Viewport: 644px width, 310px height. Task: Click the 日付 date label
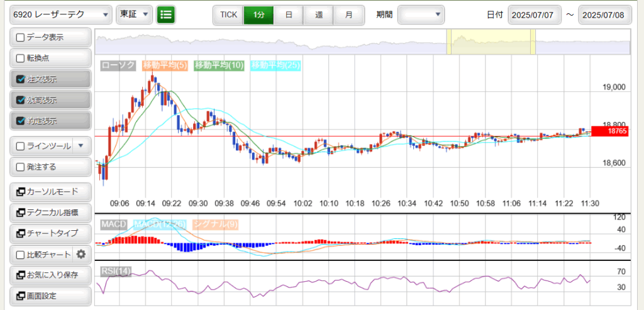495,15
